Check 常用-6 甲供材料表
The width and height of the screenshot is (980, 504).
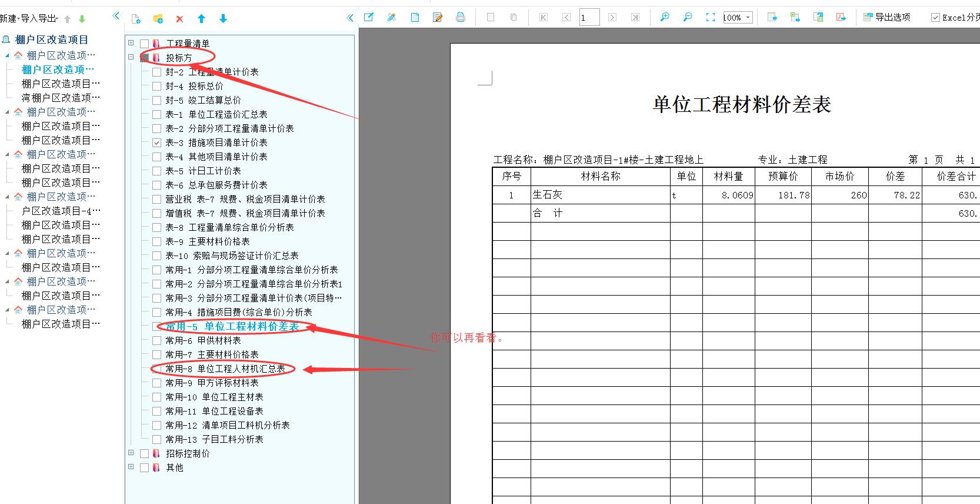[156, 340]
